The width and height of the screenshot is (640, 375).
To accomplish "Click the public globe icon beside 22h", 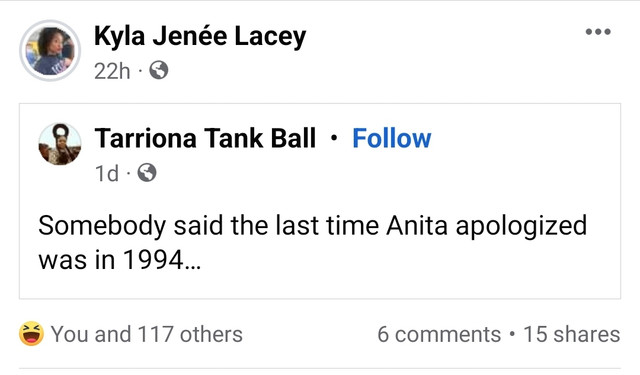I will (159, 70).
